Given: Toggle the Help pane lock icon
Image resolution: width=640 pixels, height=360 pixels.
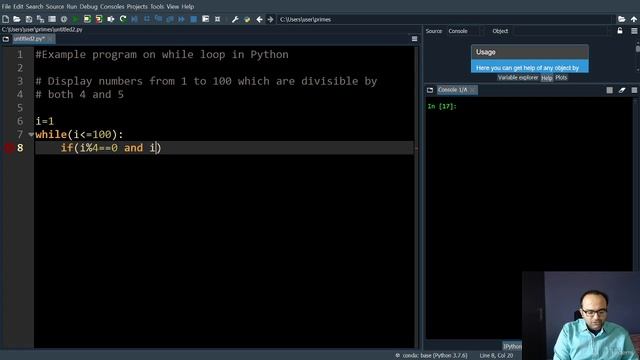Looking at the screenshot, I should pos(620,31).
